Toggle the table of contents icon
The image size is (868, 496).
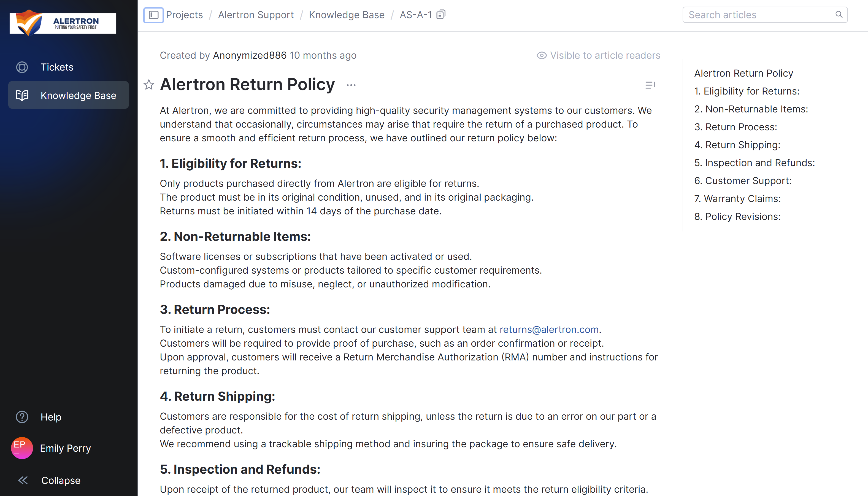[x=650, y=85]
